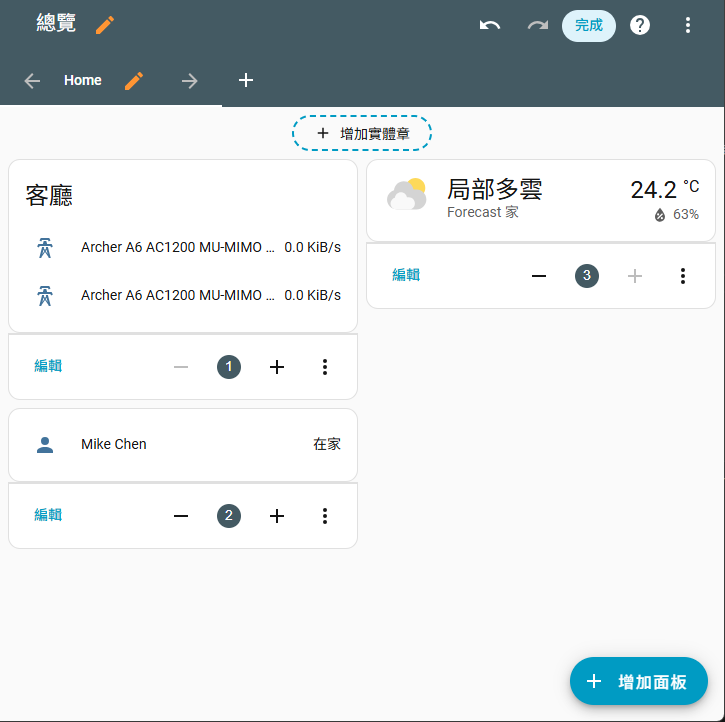Image resolution: width=725 pixels, height=722 pixels.
Task: Decrease position of weather card 3
Action: point(539,275)
